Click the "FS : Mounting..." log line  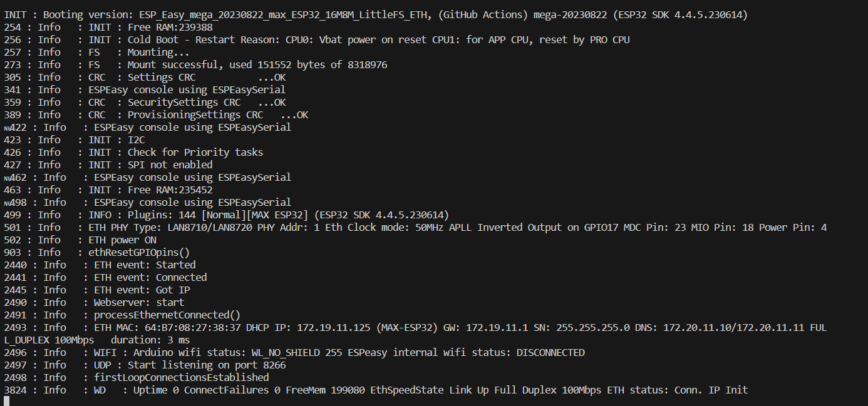point(158,53)
